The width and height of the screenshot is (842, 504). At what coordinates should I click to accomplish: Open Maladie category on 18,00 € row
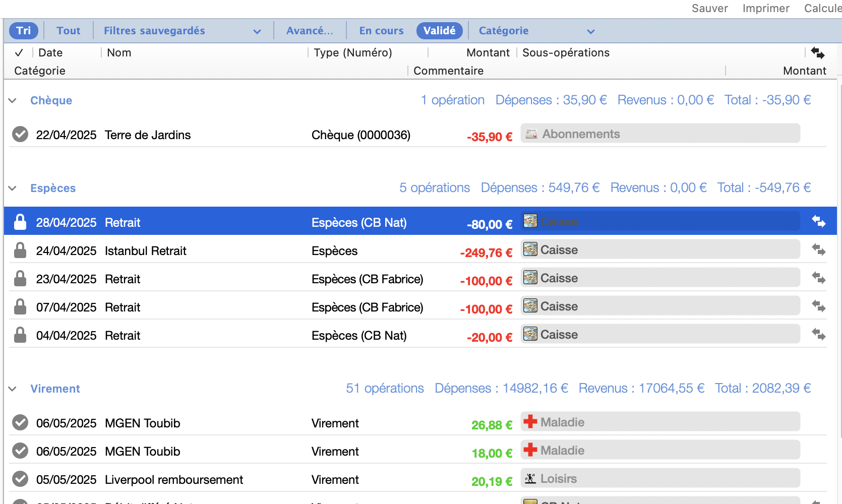660,450
